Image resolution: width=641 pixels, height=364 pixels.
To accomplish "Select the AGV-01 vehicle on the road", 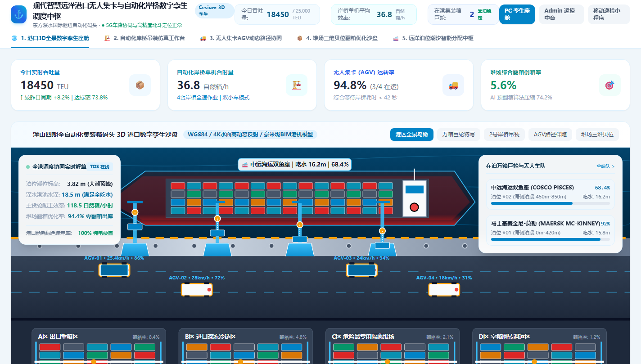I will [x=114, y=270].
